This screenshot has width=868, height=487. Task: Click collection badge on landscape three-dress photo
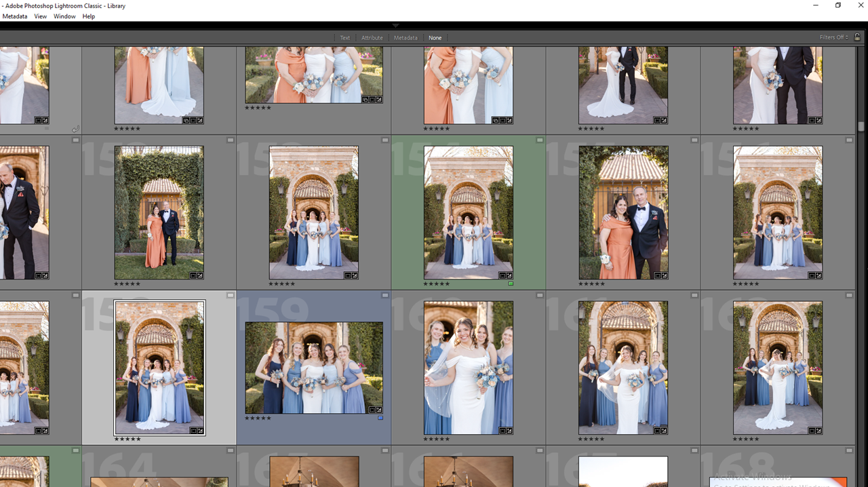(x=365, y=100)
